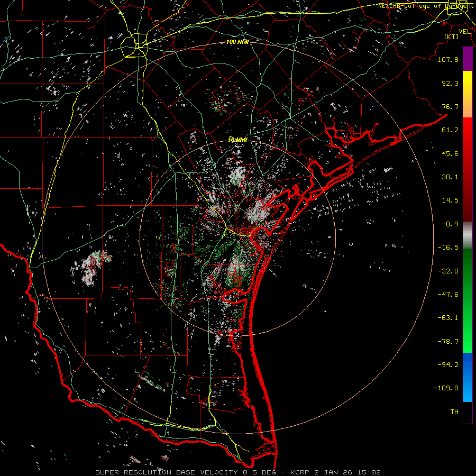Click the -94.2 legend value
Image resolution: width=476 pixels, height=476 pixels.
click(448, 364)
